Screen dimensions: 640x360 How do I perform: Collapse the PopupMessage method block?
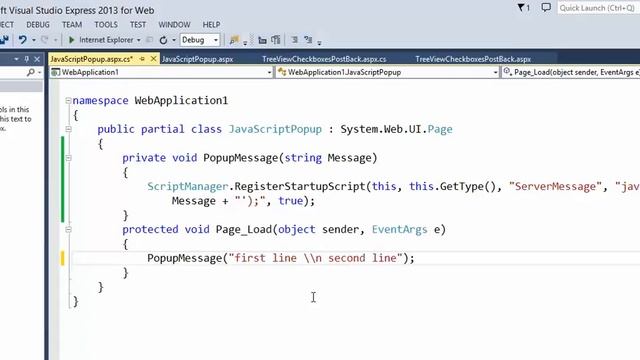[x=68, y=158]
